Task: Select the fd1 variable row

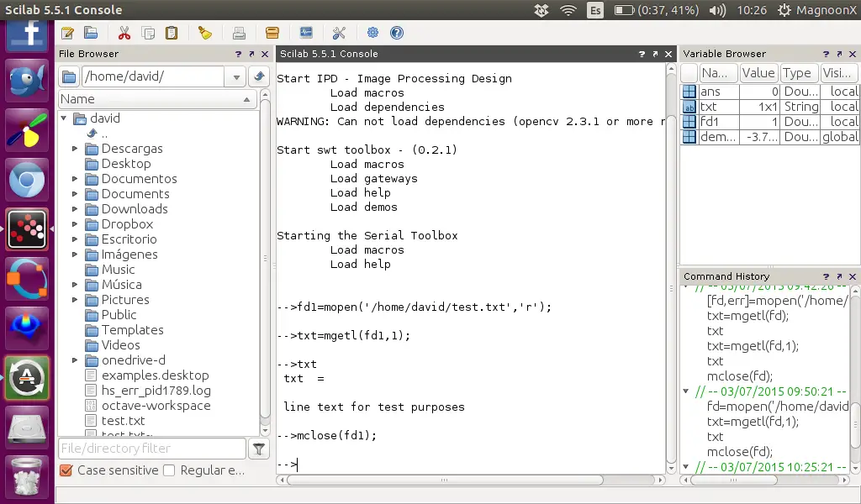Action: [770, 122]
